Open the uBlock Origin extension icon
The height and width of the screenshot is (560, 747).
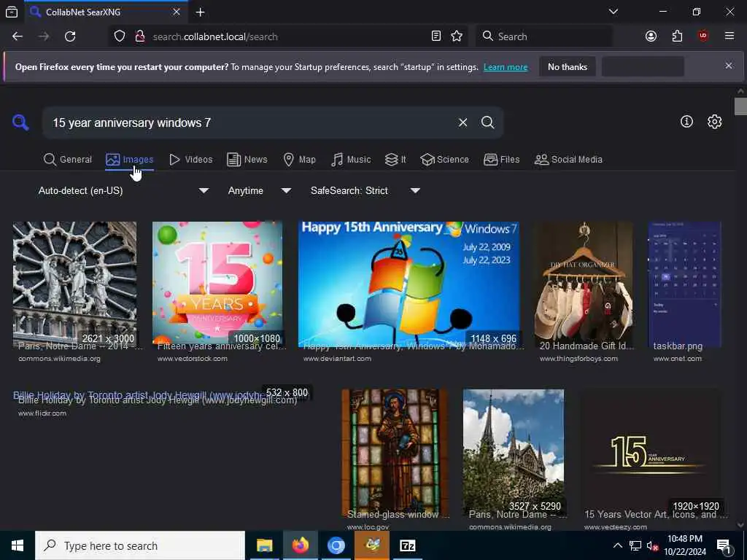703,36
